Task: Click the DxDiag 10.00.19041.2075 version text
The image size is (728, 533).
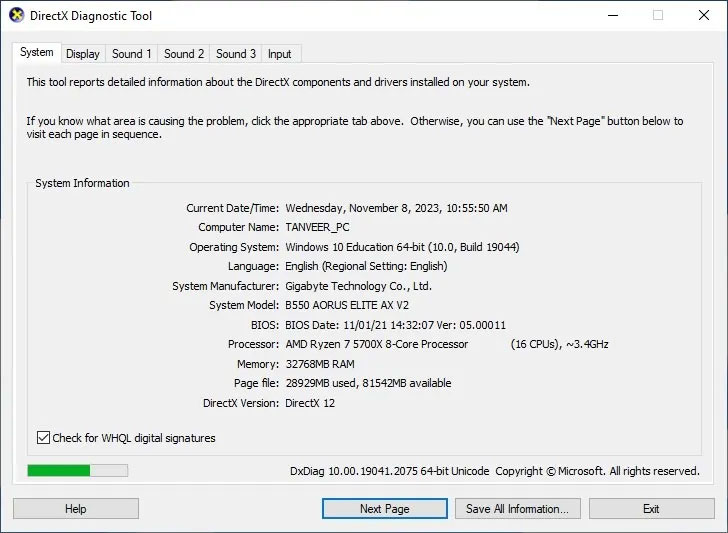Action: (390, 471)
